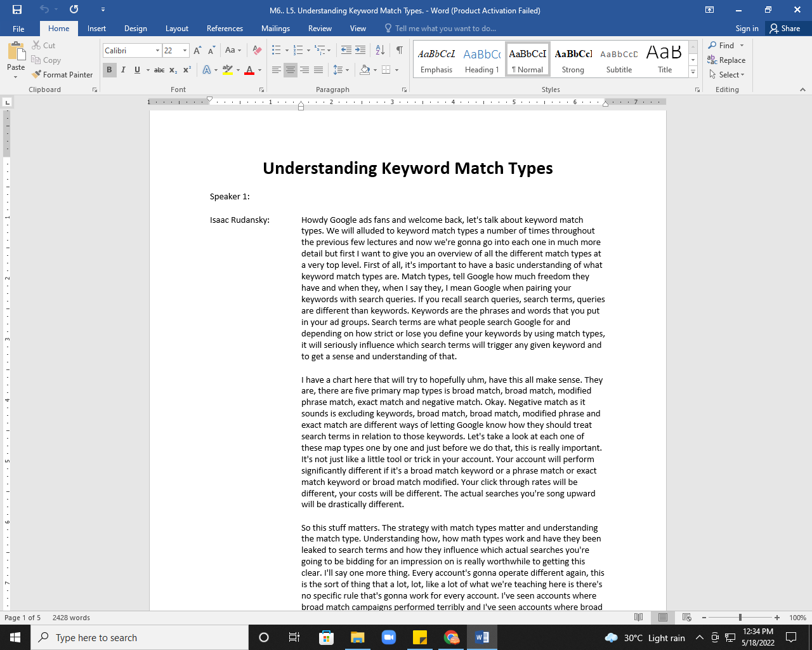
Task: Expand the Styles gallery
Action: 693,73
